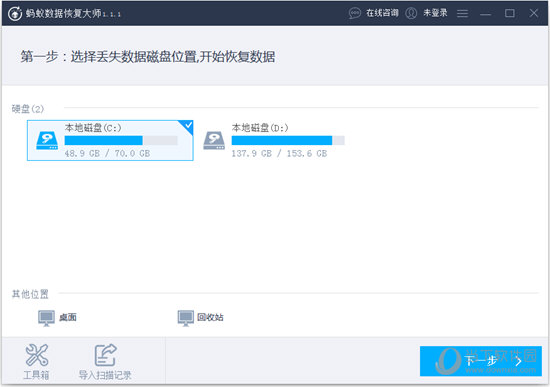550x387 pixels.
Task: Select the local disk D: drive icon
Action: pos(214,141)
